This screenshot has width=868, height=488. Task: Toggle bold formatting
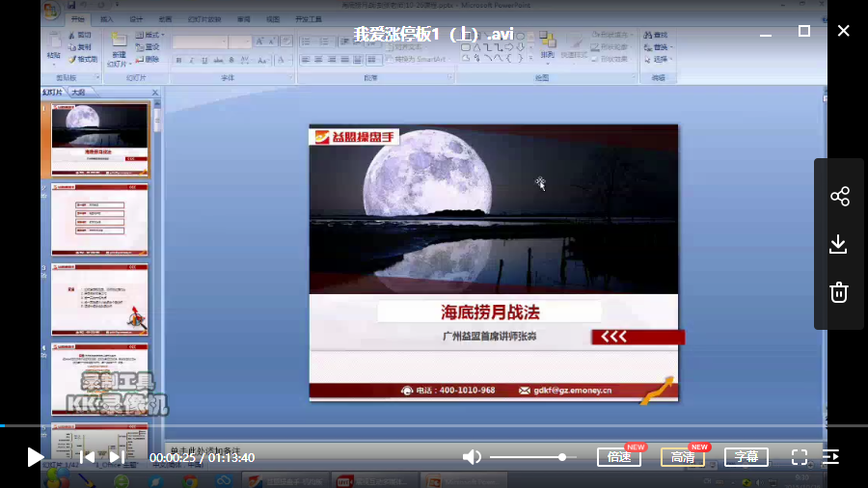click(178, 60)
